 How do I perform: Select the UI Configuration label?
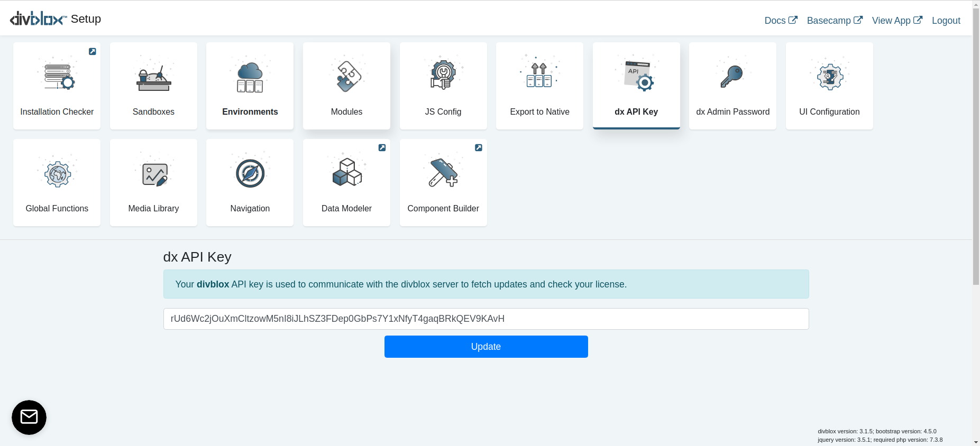[829, 112]
